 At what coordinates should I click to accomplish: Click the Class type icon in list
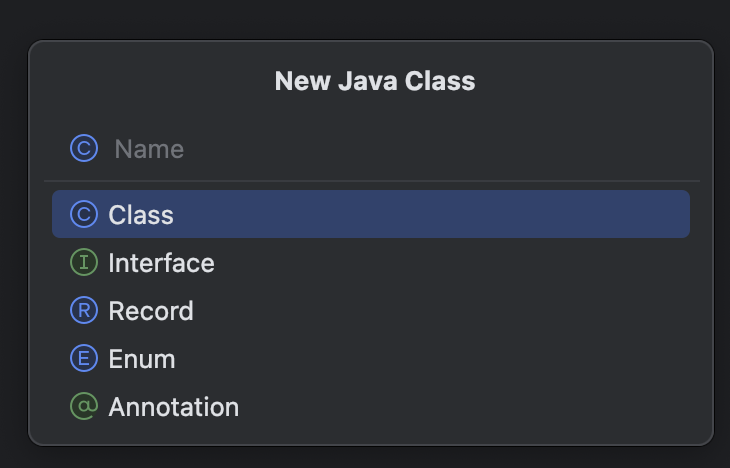point(84,214)
